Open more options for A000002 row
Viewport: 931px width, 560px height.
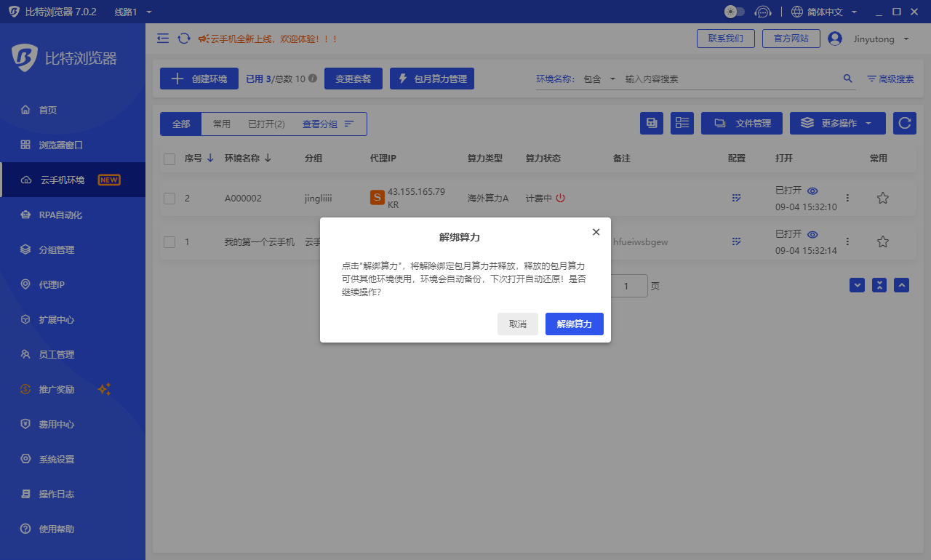click(x=847, y=198)
